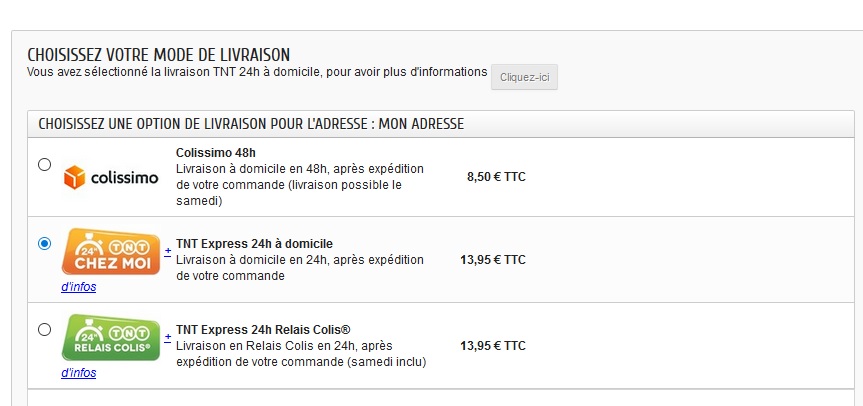Screen dimensions: 863x406
Task: Select the TNT Express 24h à domicile radio
Action: [x=45, y=243]
